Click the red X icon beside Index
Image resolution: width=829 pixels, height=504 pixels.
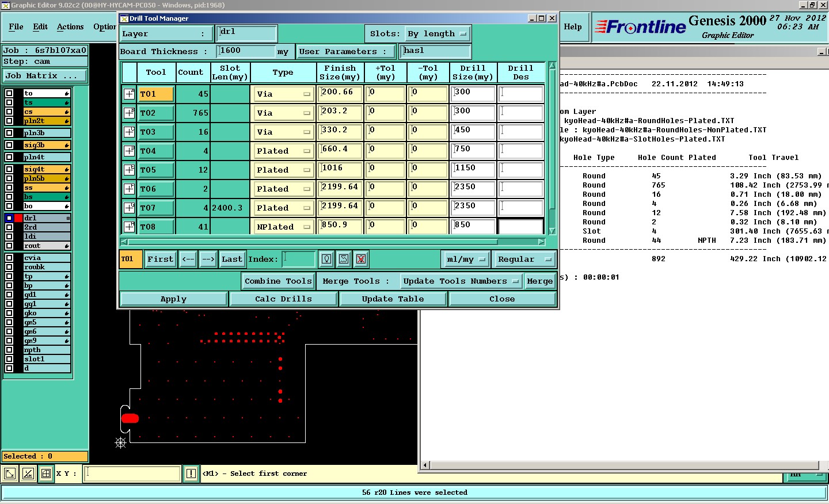click(x=361, y=259)
